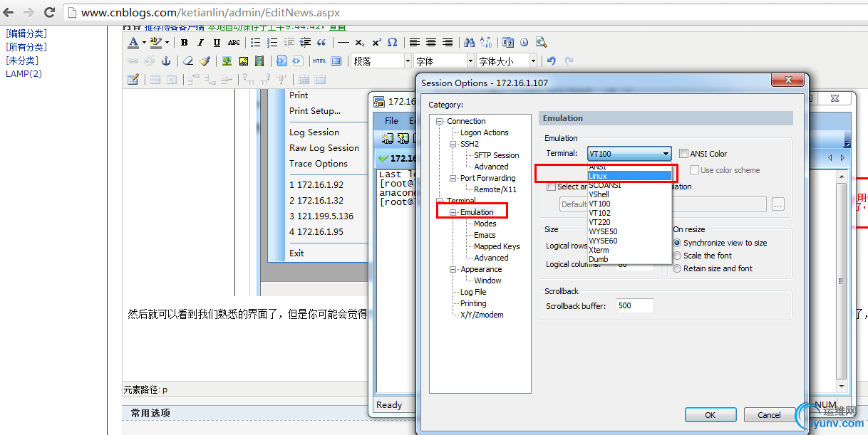Edit HTML source code

[x=319, y=61]
